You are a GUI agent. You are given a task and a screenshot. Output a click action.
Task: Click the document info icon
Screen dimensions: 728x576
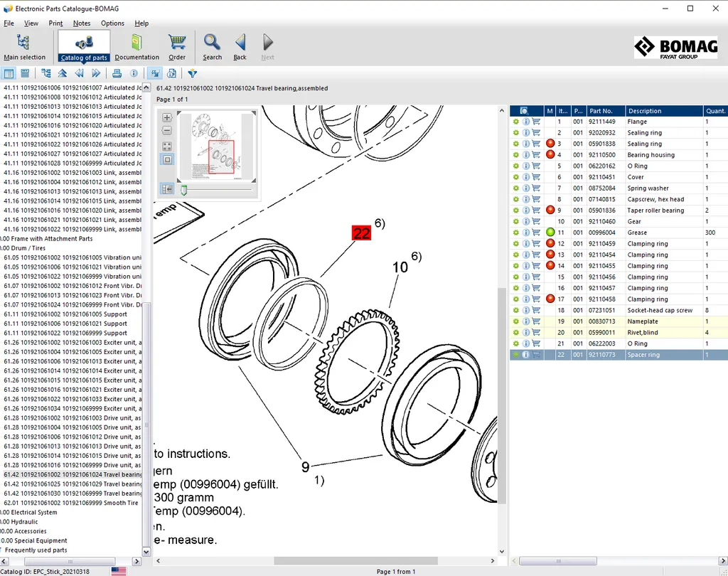[171, 73]
